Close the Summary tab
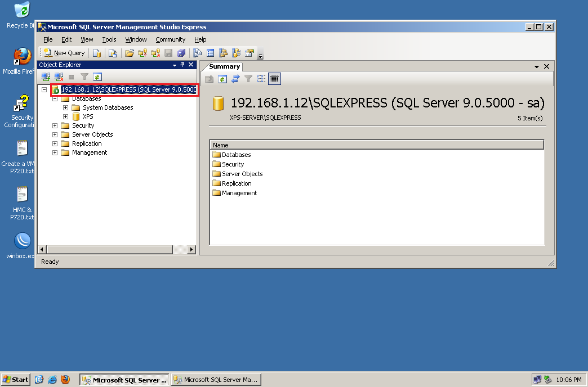The height and width of the screenshot is (387, 588). coord(547,66)
